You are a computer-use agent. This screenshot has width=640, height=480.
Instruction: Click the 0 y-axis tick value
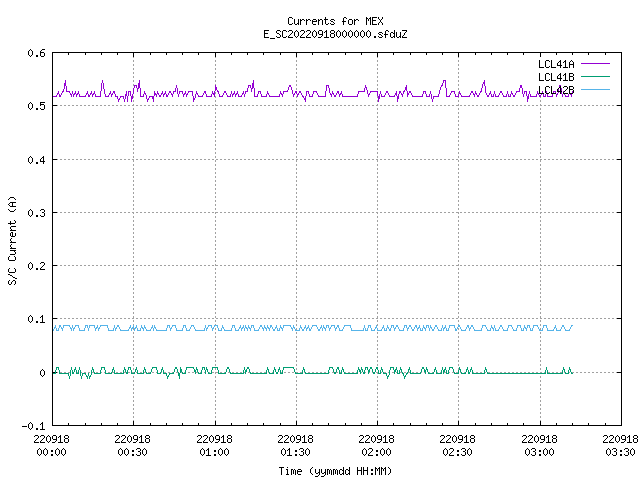42,373
